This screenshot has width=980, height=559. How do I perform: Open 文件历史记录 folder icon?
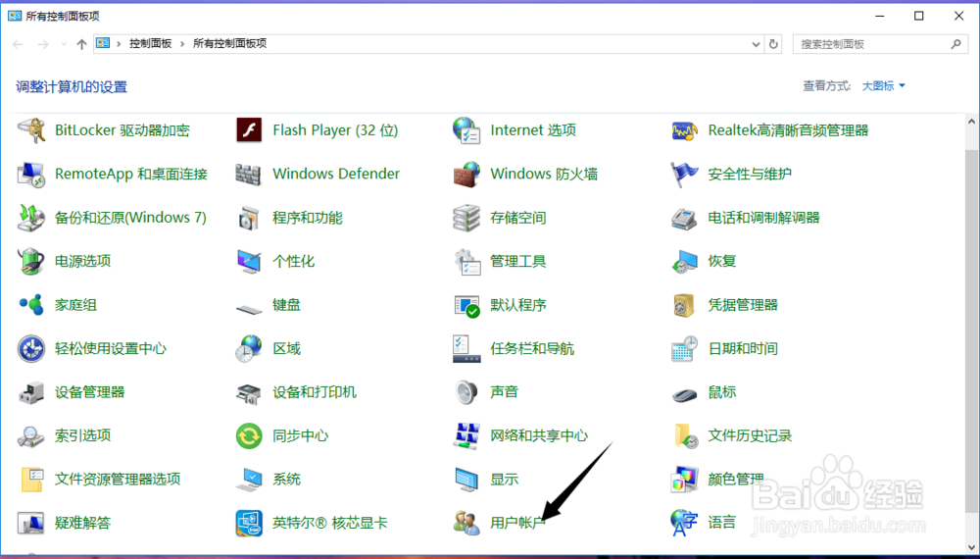[x=684, y=435]
